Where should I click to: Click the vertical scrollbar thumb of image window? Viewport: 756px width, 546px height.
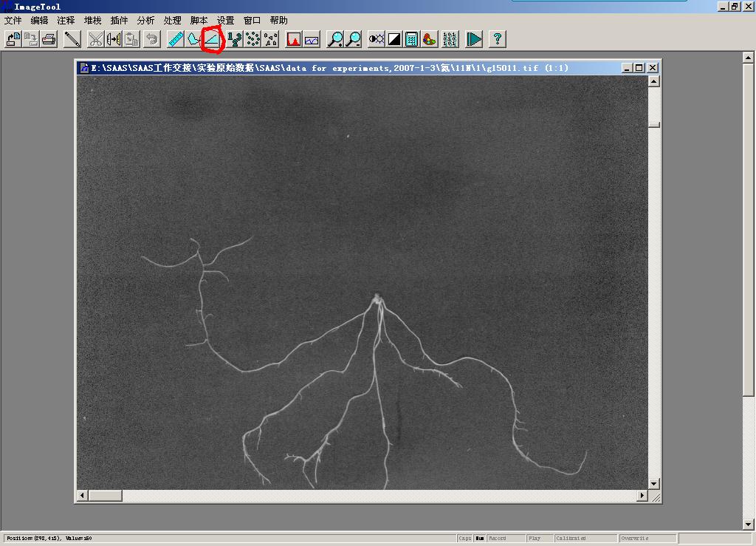pyautogui.click(x=654, y=125)
